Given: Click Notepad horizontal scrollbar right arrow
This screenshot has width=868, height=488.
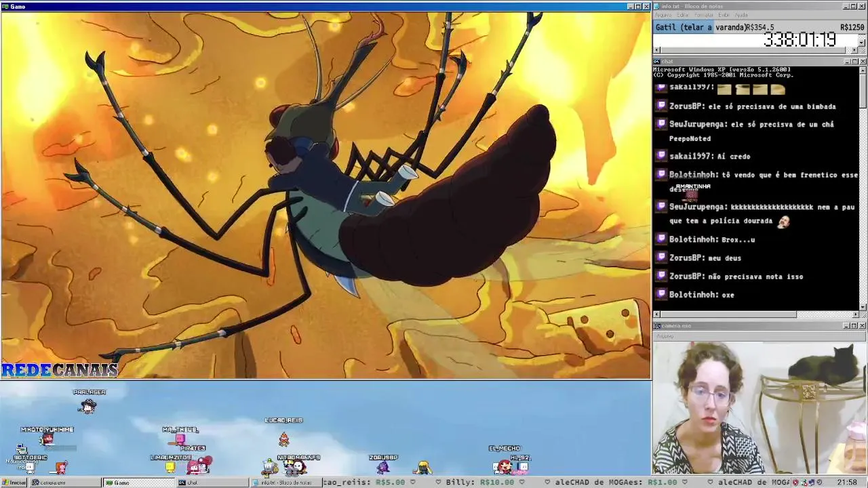Looking at the screenshot, I should 854,50.
